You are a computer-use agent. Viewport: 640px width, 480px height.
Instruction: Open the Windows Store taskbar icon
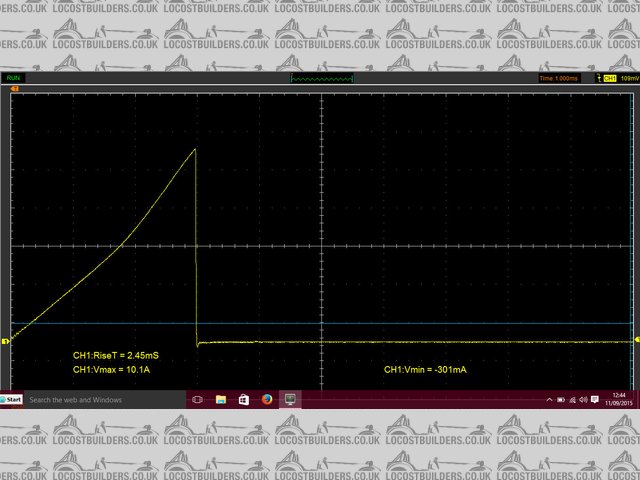(244, 399)
